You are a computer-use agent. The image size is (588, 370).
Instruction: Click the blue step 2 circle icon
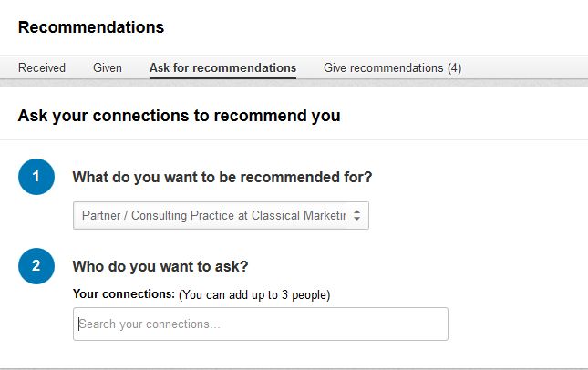(x=36, y=266)
